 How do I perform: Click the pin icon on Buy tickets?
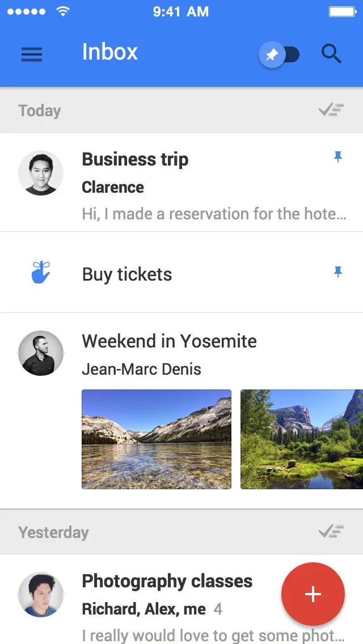coord(338,272)
